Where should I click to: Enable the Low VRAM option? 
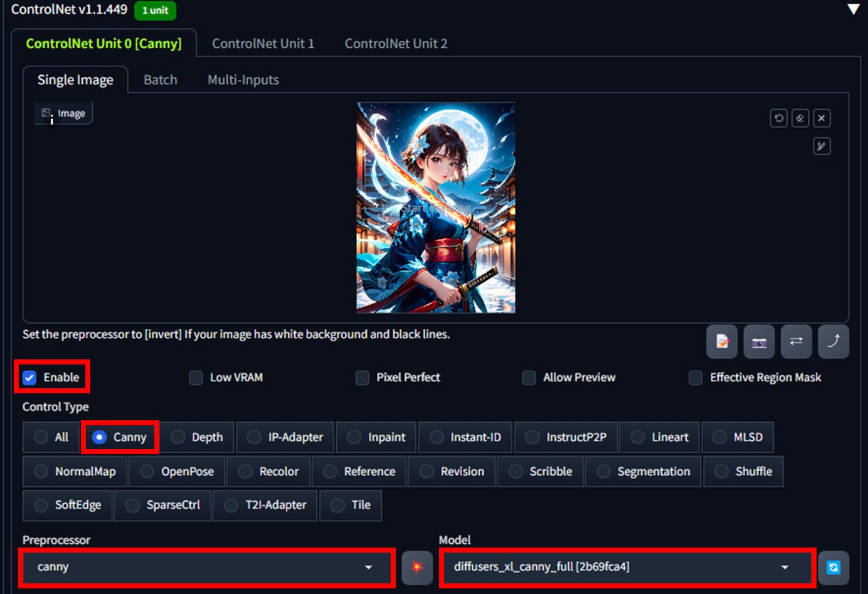pyautogui.click(x=196, y=377)
